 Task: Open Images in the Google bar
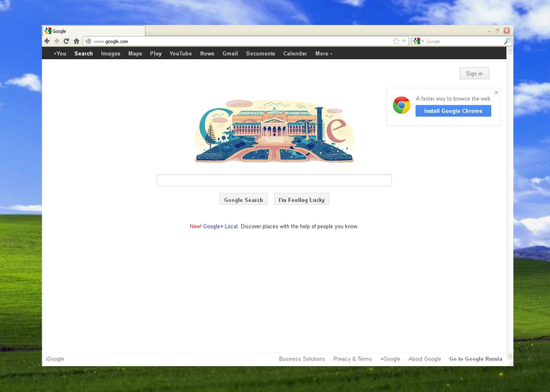pos(111,53)
